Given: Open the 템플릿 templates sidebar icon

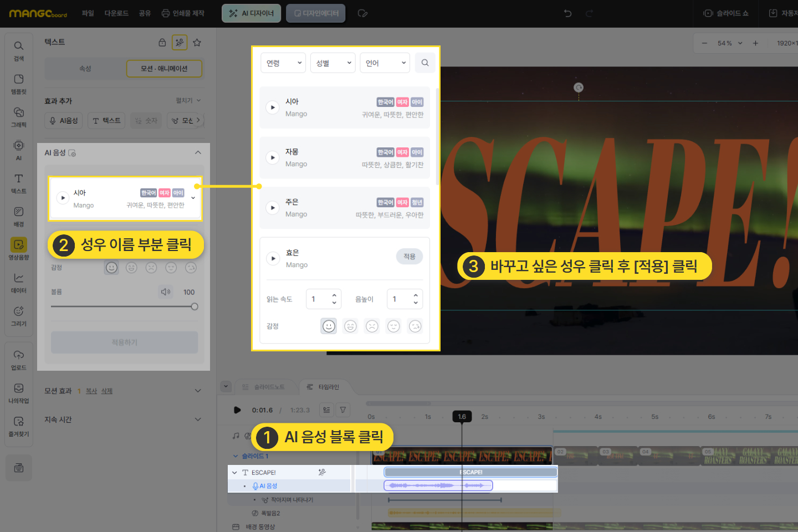Looking at the screenshot, I should pos(18,83).
